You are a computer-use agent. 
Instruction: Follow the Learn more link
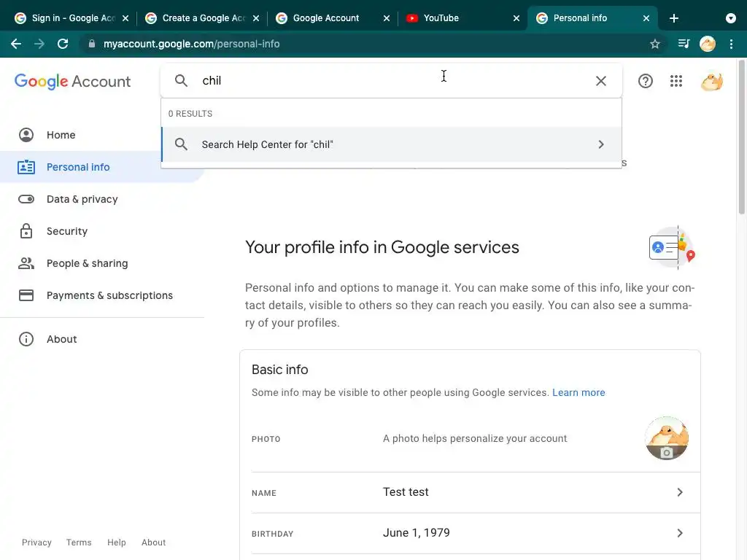[x=578, y=392]
